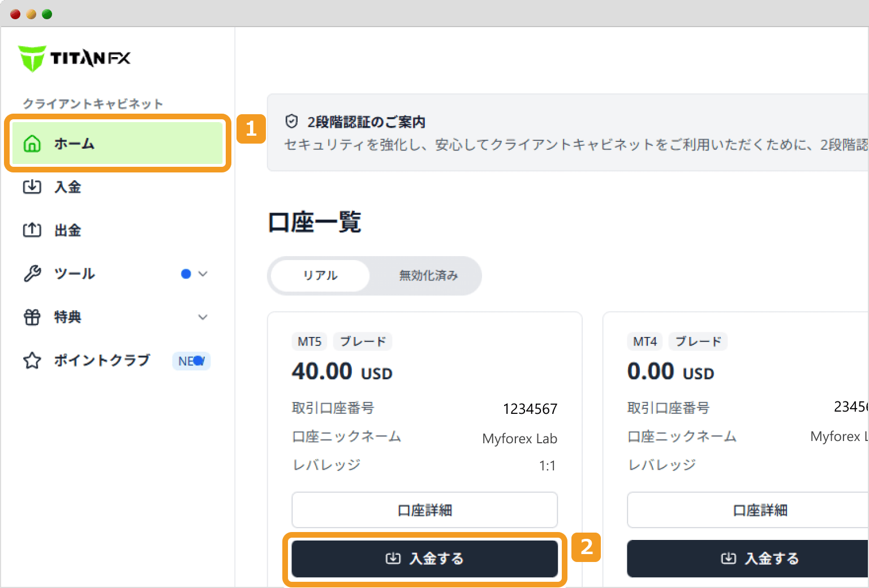Open 口座詳細 for the MT5 account
The height and width of the screenshot is (588, 869).
[424, 510]
